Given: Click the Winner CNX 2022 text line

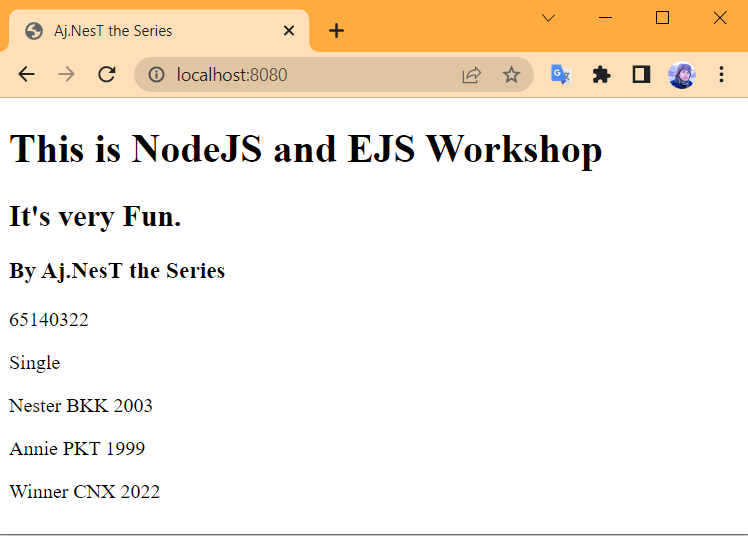Looking at the screenshot, I should click(x=85, y=492).
